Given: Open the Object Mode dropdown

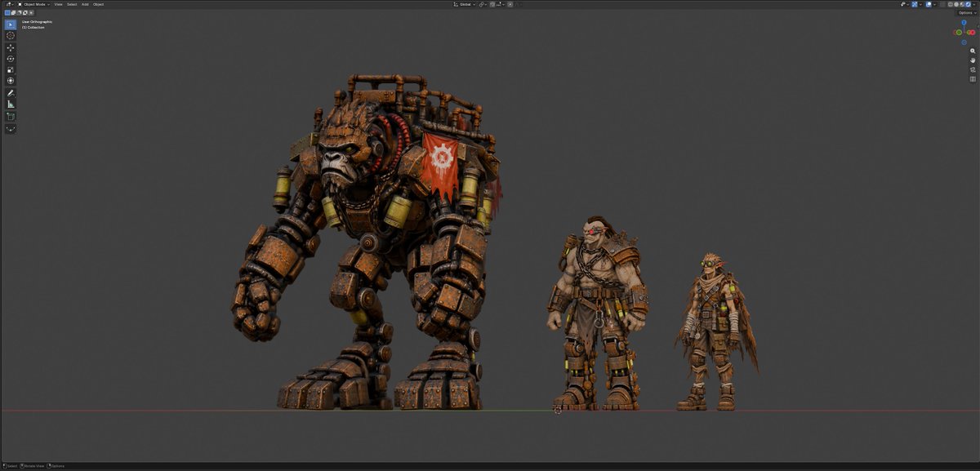Looking at the screenshot, I should pos(34,4).
